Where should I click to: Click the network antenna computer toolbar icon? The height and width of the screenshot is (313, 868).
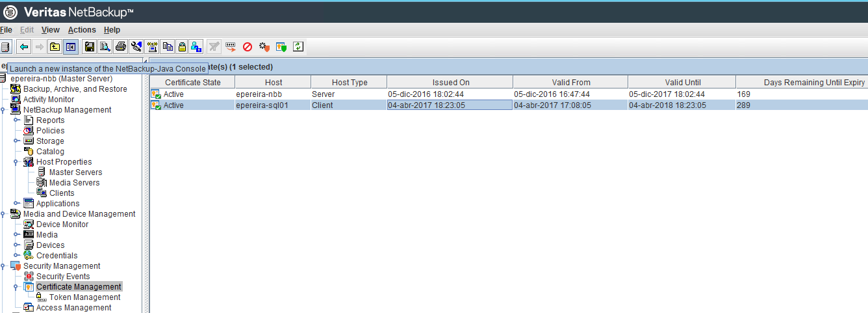152,47
